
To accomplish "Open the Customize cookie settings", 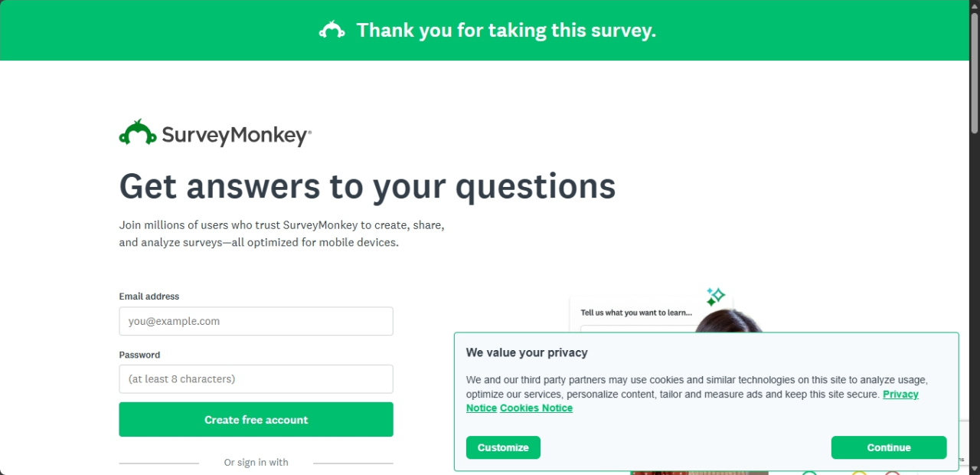I will pos(503,447).
